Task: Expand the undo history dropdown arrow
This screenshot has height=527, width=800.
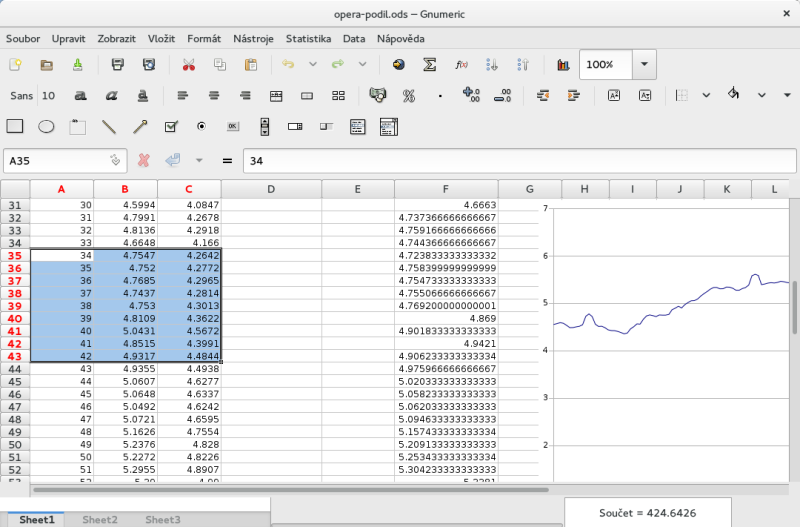Action: pyautogui.click(x=312, y=65)
